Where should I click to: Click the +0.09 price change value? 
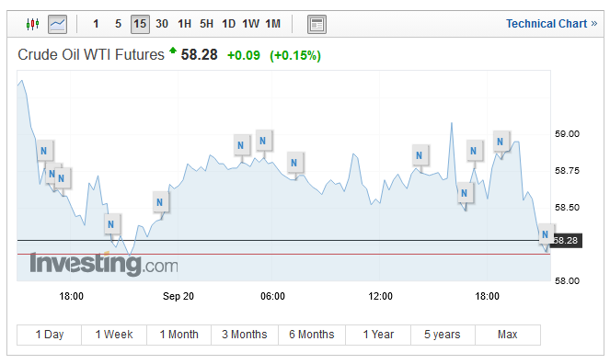[244, 55]
